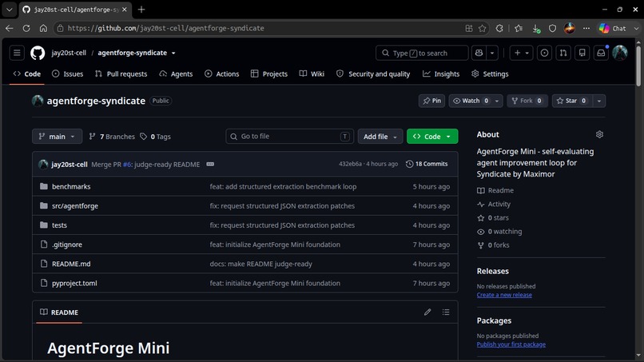Viewport: 644px width, 362px height.
Task: Click browser back arrow
Action: pyautogui.click(x=10, y=28)
